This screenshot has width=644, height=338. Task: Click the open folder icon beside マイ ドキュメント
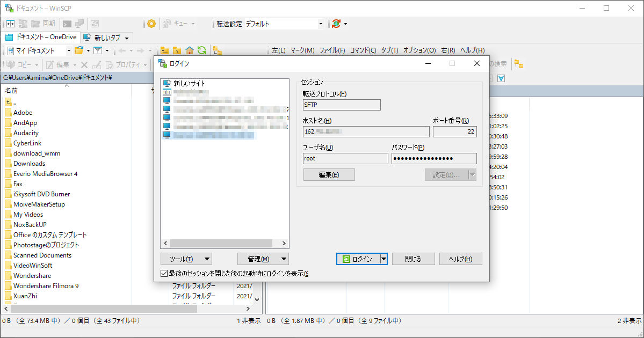tap(79, 50)
